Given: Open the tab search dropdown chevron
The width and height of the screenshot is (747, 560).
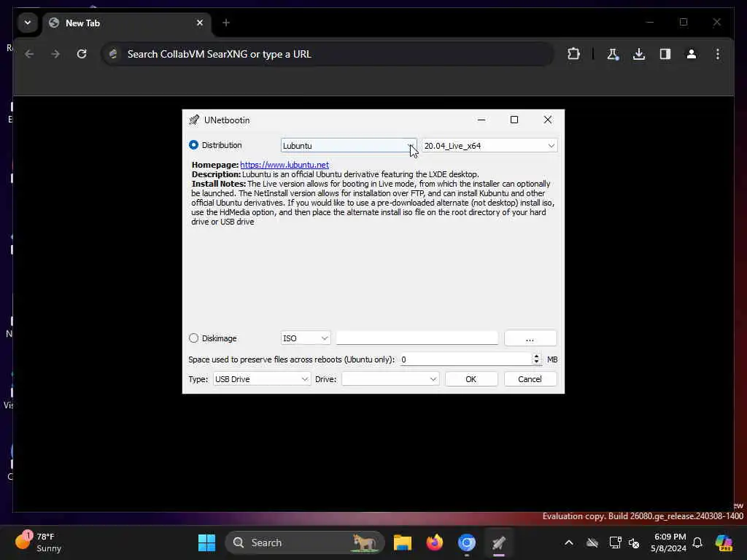Looking at the screenshot, I should (28, 23).
